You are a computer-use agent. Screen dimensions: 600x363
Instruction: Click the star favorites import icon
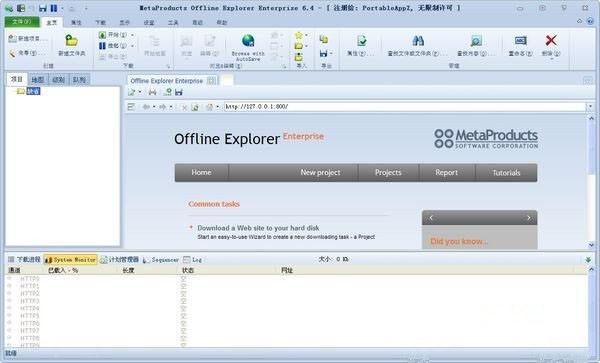point(298,35)
